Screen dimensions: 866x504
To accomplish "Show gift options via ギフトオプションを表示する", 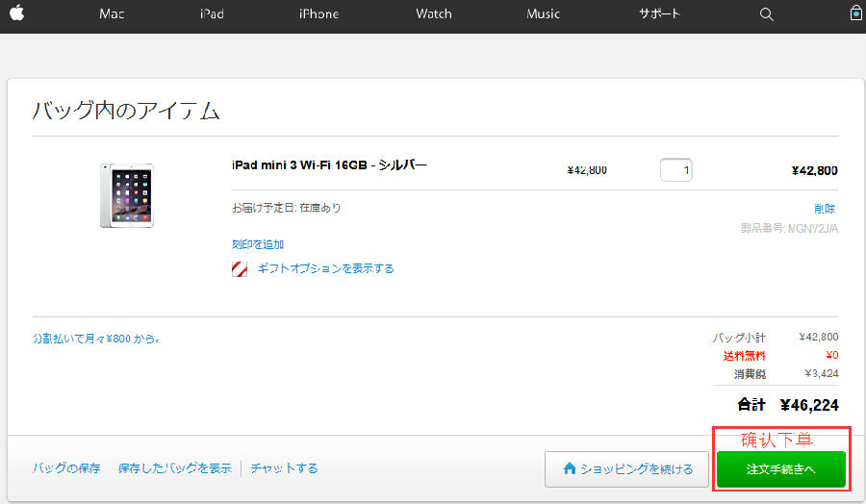I will point(325,269).
